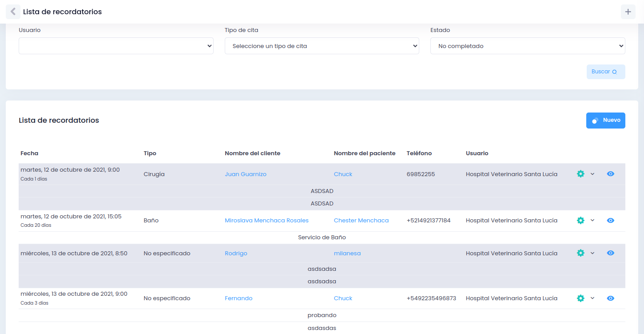Click phone number 69852255
The width and height of the screenshot is (644, 334).
(x=421, y=174)
